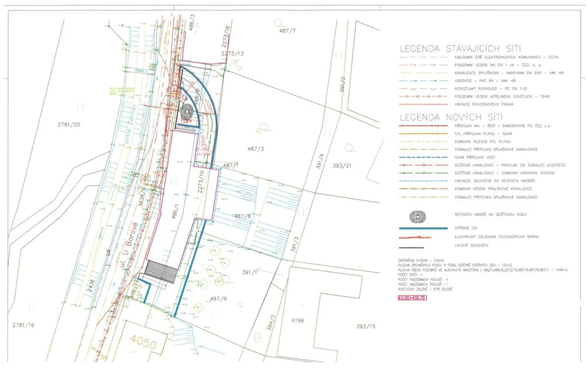This screenshot has height=376, width=588.
Task: Click the street label ul. U Borové
Action: point(128,244)
